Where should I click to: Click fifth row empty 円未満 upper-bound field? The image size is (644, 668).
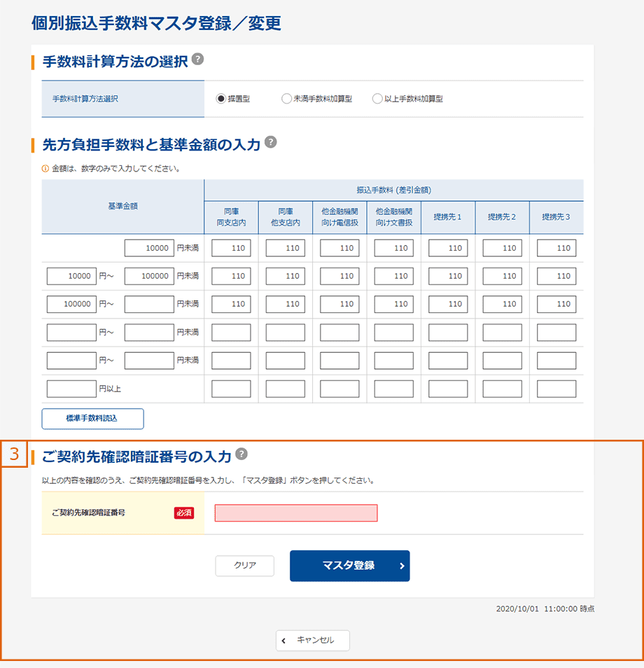149,361
